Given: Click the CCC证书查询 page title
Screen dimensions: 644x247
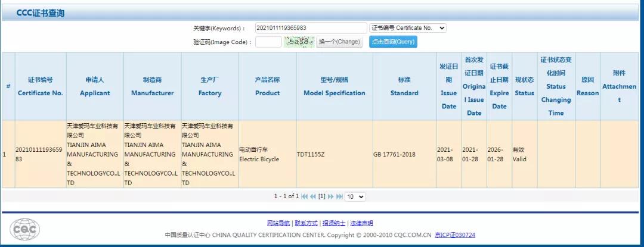Looking at the screenshot, I should (41, 13).
